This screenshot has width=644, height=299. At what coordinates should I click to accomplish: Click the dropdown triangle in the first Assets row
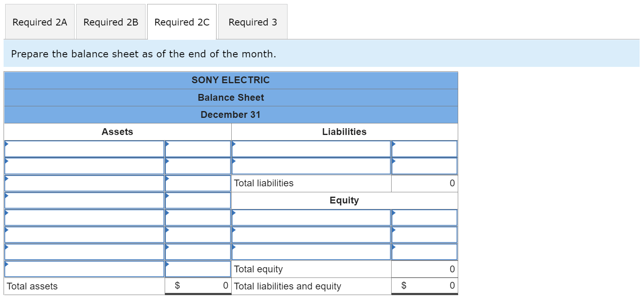click(x=7, y=144)
